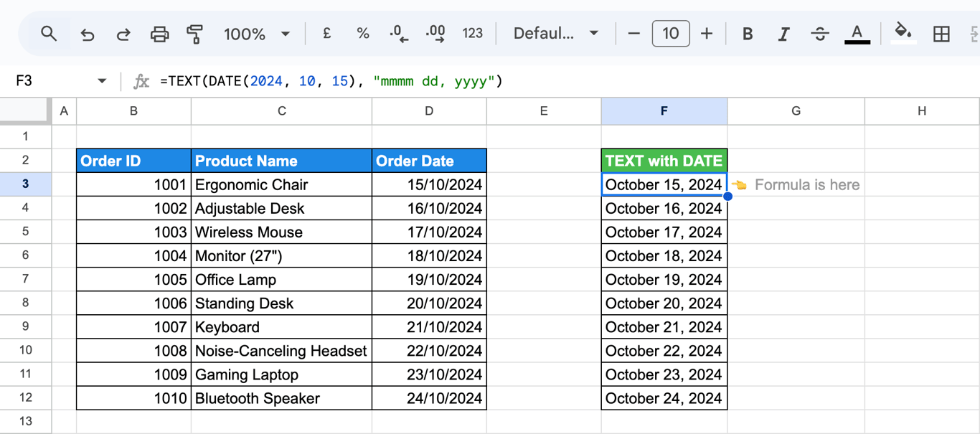This screenshot has height=434, width=980.
Task: Click the fill handle on cell F3
Action: click(727, 196)
